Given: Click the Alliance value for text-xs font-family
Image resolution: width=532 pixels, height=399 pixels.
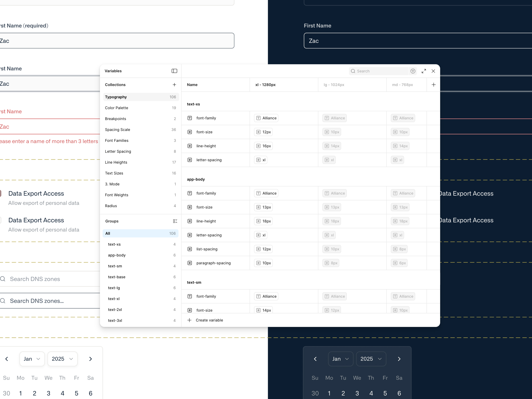Looking at the screenshot, I should tap(266, 118).
